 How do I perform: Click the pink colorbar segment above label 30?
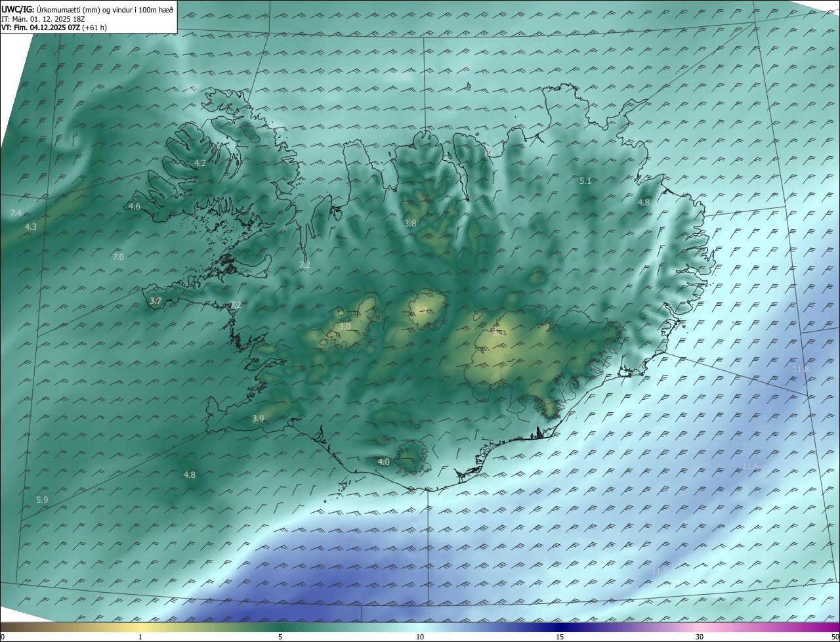pyautogui.click(x=700, y=627)
